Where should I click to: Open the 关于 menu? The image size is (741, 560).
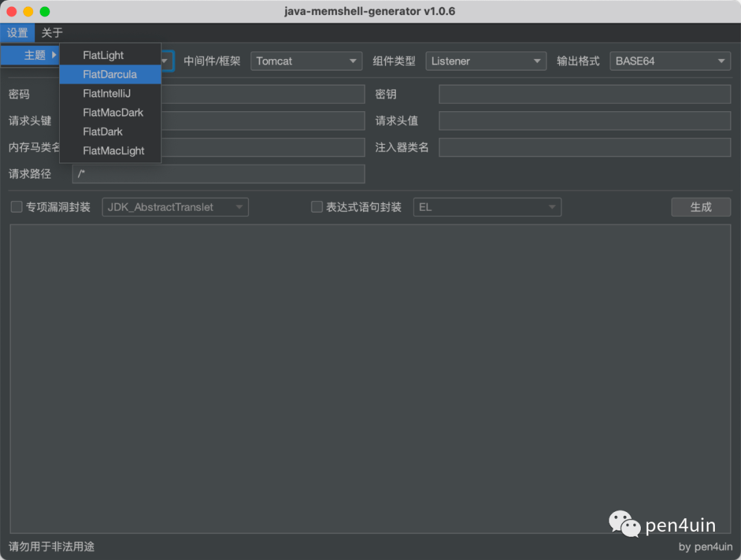[x=52, y=33]
